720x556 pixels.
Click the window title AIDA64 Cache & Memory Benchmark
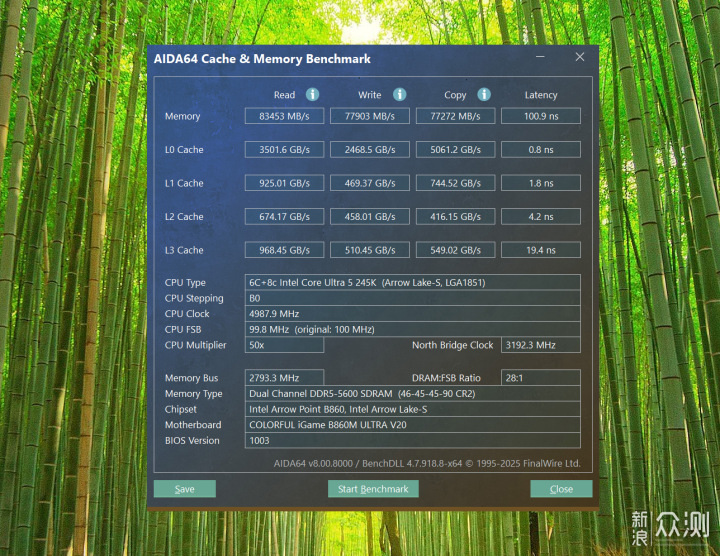pos(262,59)
